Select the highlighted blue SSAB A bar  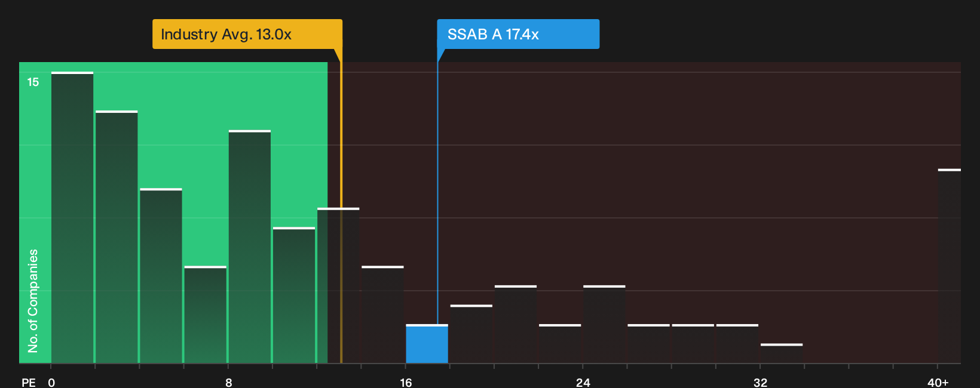pyautogui.click(x=427, y=344)
